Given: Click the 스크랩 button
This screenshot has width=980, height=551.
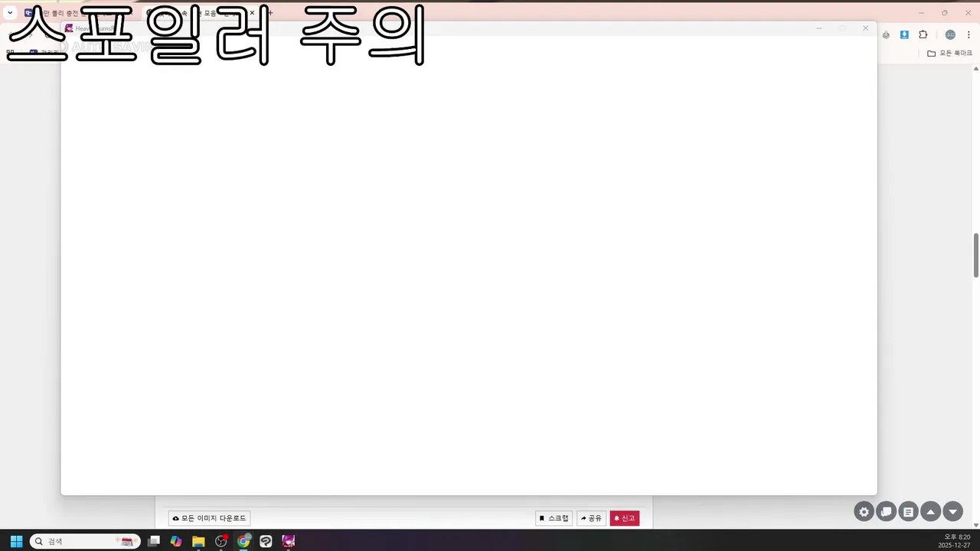Looking at the screenshot, I should pos(554,518).
